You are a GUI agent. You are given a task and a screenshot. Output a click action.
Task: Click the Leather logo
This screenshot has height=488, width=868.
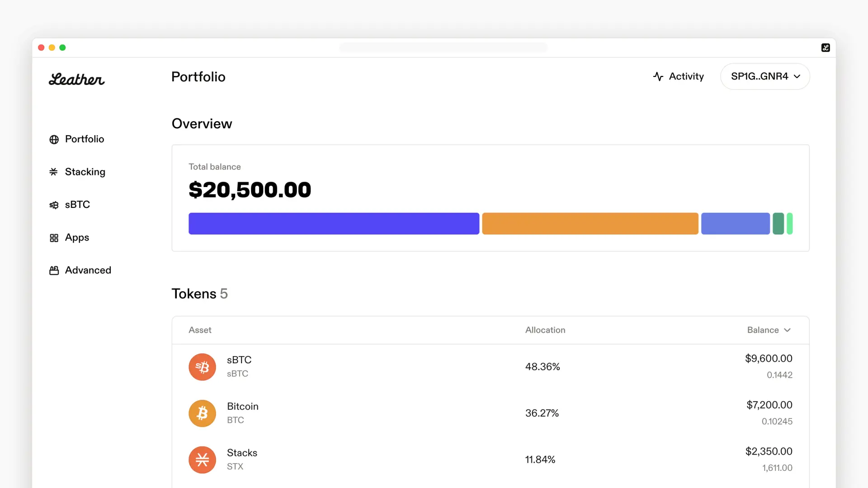pos(76,79)
